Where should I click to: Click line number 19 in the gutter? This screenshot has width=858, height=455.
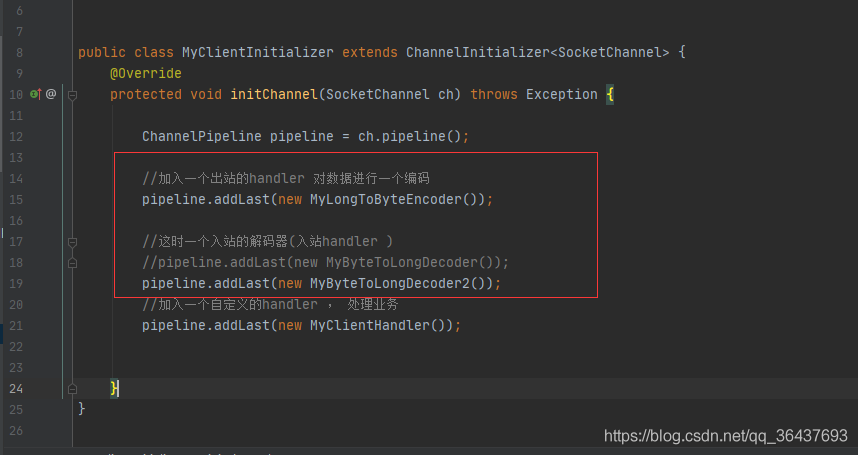tap(16, 284)
